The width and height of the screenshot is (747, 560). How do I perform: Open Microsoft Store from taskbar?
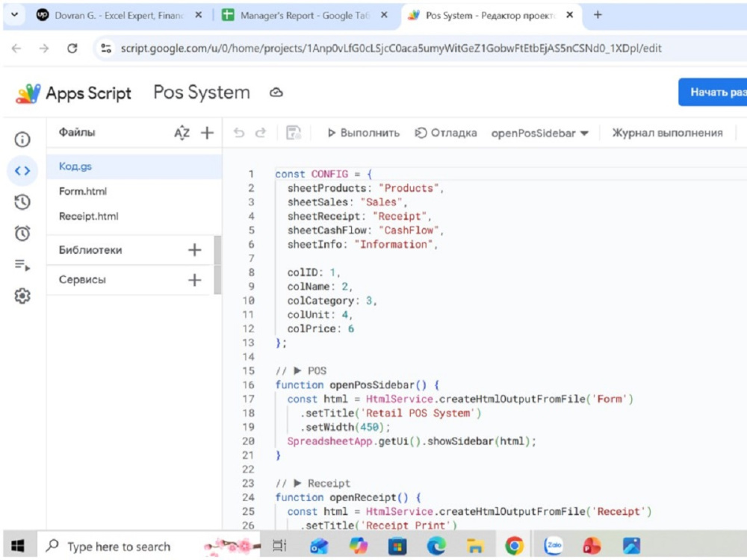pos(397,546)
